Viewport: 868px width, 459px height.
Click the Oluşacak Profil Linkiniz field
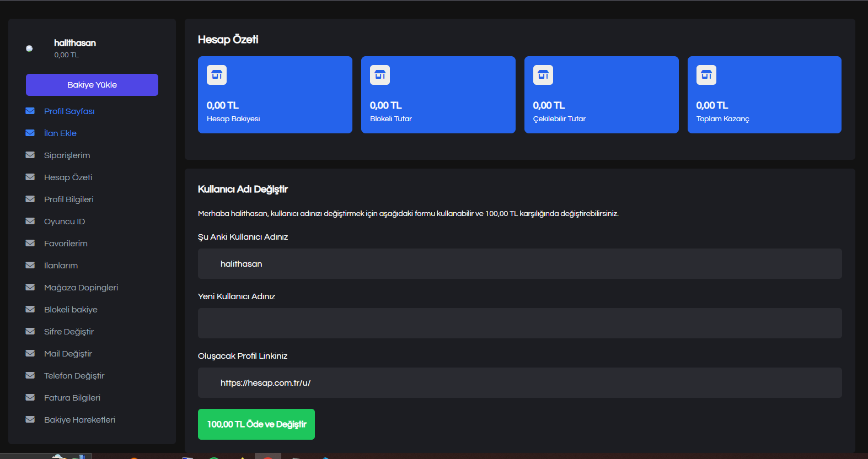coord(520,383)
